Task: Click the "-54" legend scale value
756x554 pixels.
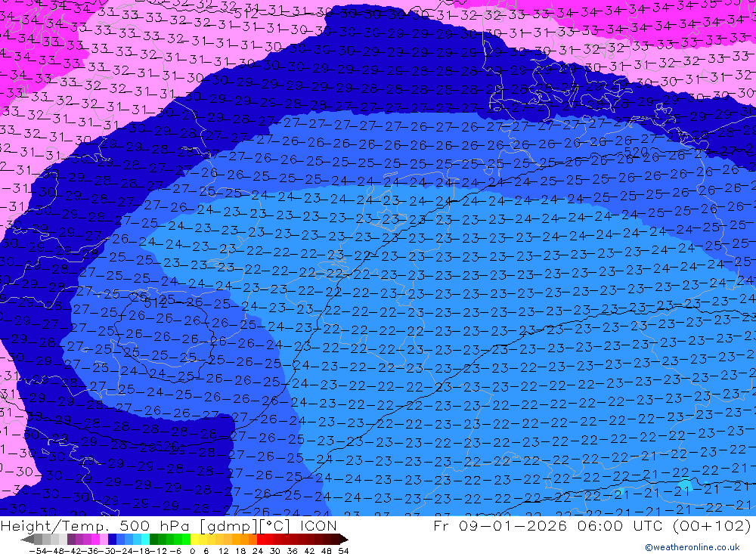Action: 39,551
